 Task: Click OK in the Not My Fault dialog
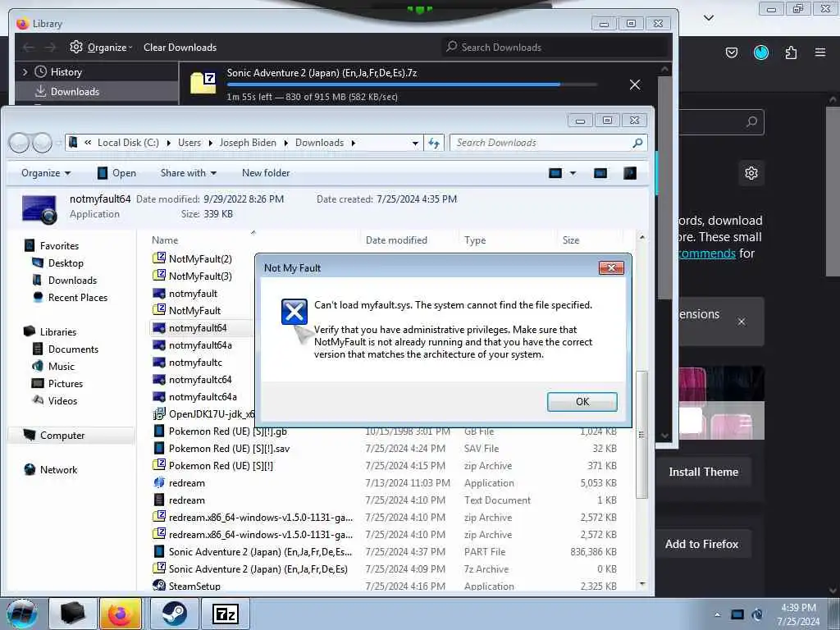pos(582,402)
